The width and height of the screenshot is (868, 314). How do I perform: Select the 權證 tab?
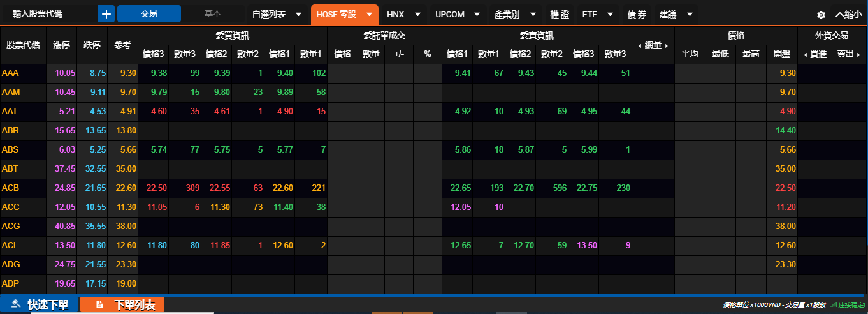click(560, 14)
